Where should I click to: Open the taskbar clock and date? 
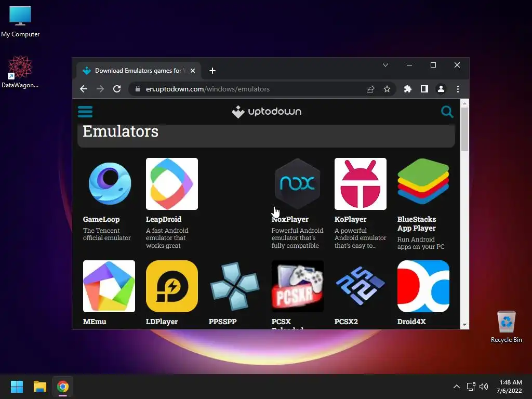pyautogui.click(x=509, y=387)
